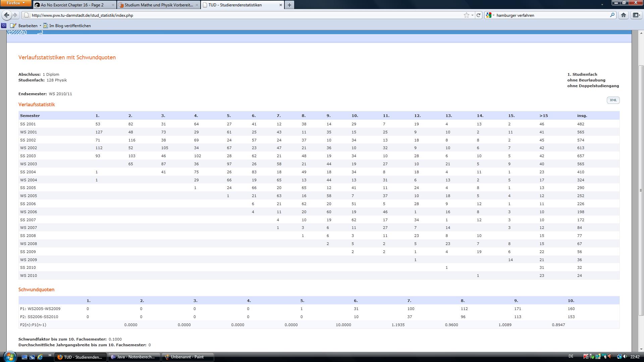Open system volume tray icon
This screenshot has height=362, width=644.
625,357
